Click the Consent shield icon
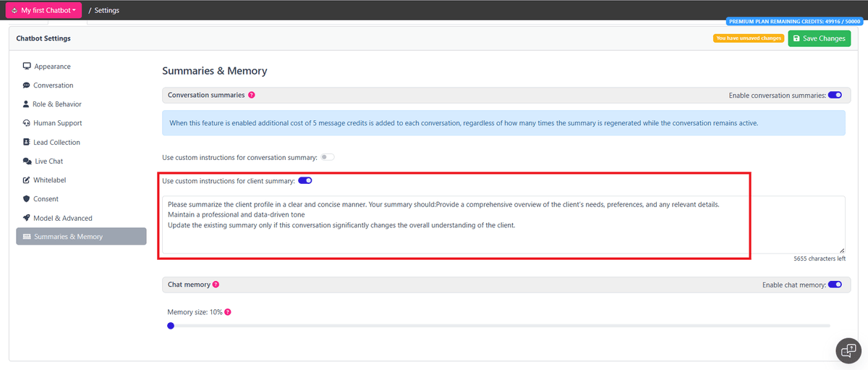This screenshot has width=868, height=370. pyautogui.click(x=27, y=199)
